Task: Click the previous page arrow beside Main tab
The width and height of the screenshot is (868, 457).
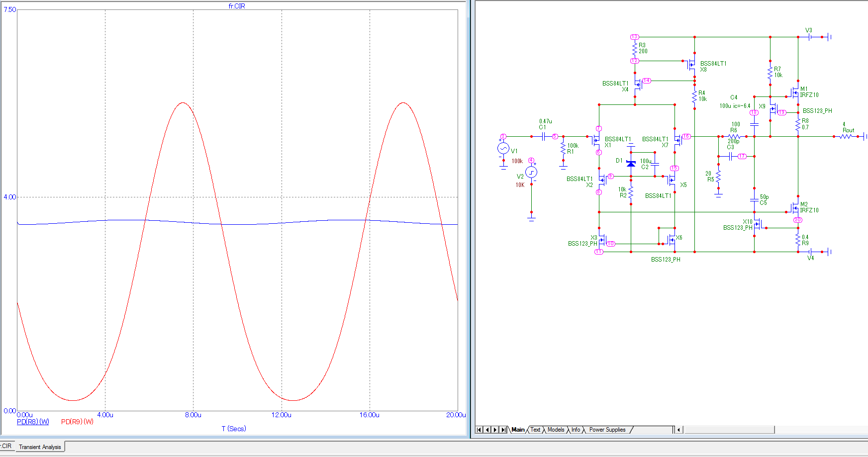Action: [487, 430]
